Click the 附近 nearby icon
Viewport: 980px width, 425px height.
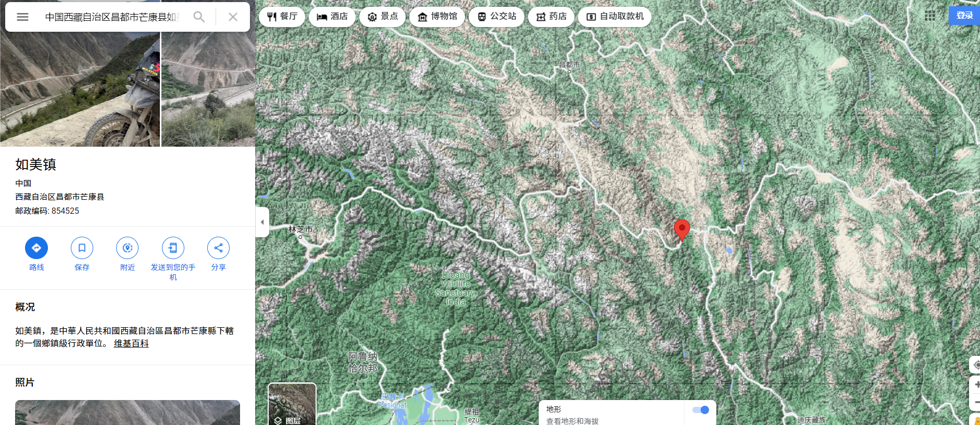128,248
